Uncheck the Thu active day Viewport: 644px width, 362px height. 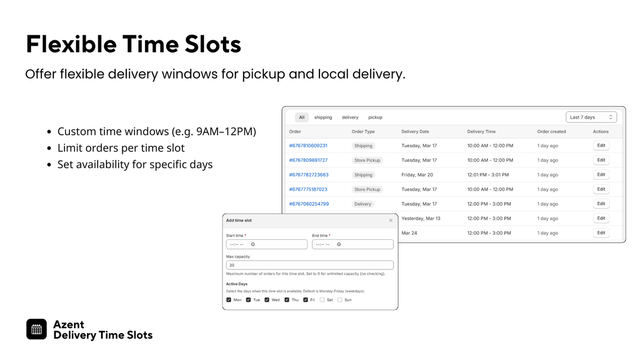coord(287,300)
